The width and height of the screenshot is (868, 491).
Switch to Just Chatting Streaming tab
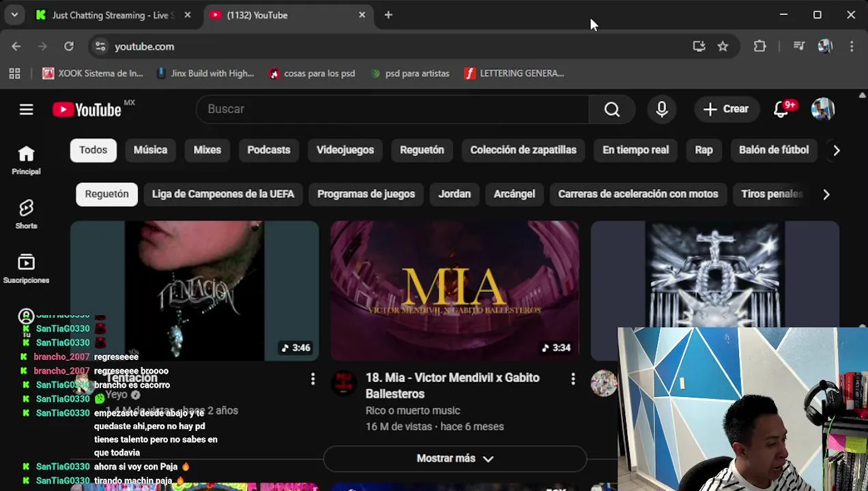coord(113,15)
